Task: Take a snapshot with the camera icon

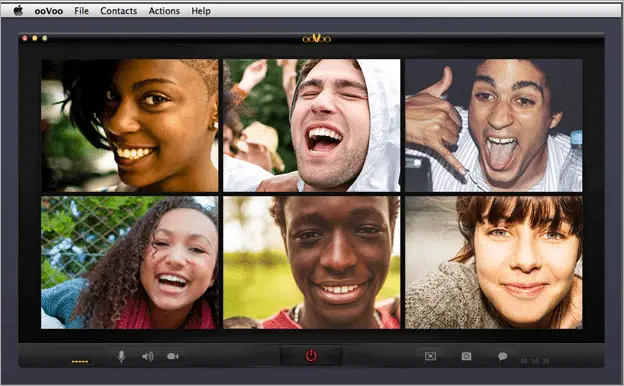Action: (466, 356)
